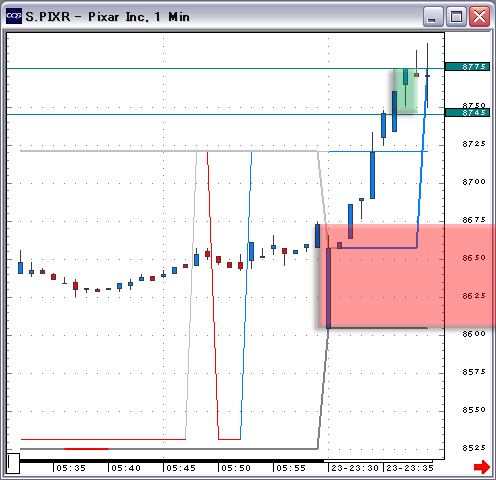
Task: Close the Pixar Inc. chart window
Action: (479, 17)
